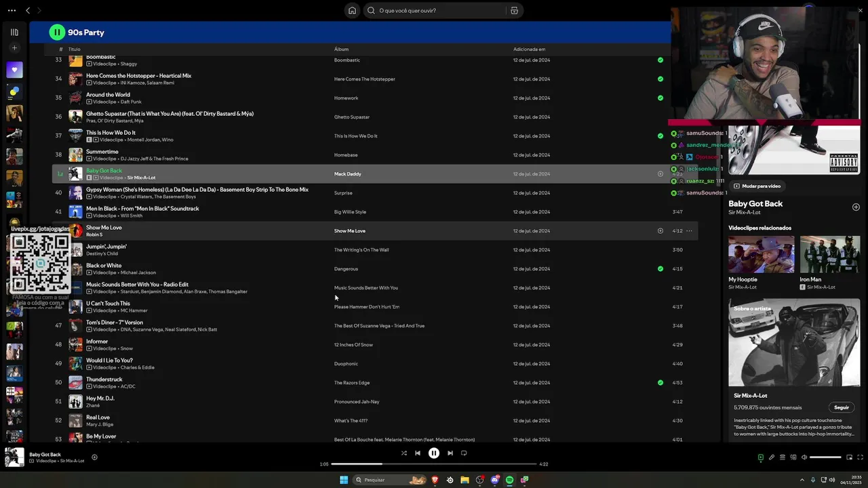Image resolution: width=868 pixels, height=488 pixels.
Task: Select the Informer track title
Action: coord(97,342)
